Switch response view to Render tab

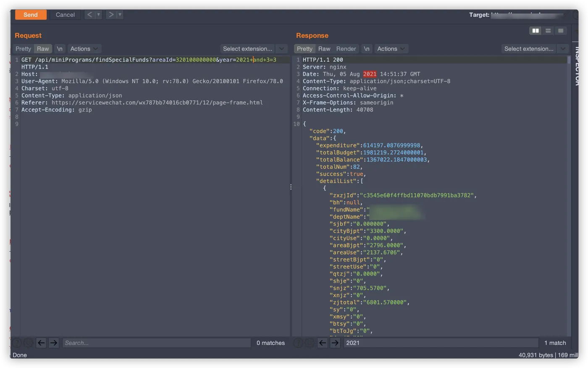point(346,49)
